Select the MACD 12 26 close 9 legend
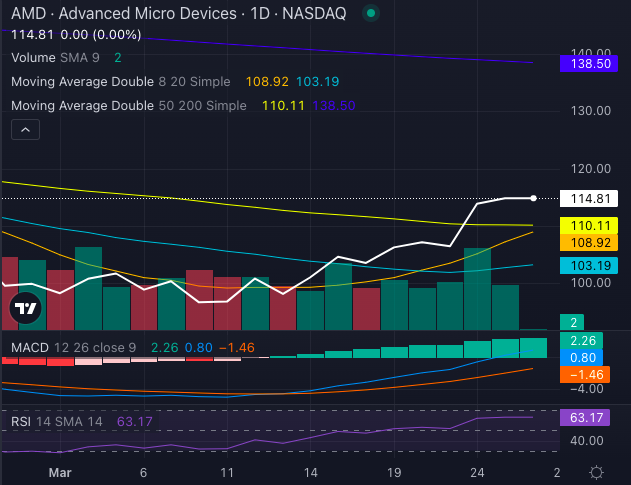The height and width of the screenshot is (485, 631). point(70,348)
